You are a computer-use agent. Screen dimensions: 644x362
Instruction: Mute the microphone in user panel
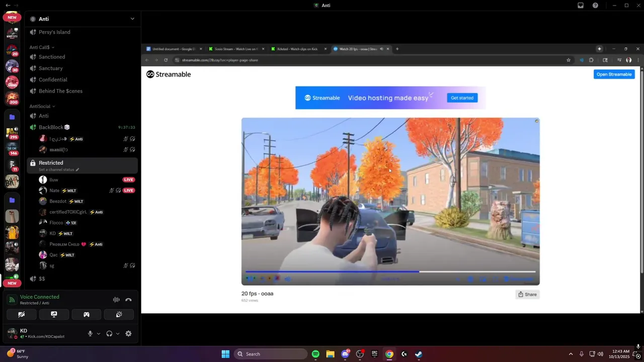pyautogui.click(x=90, y=333)
